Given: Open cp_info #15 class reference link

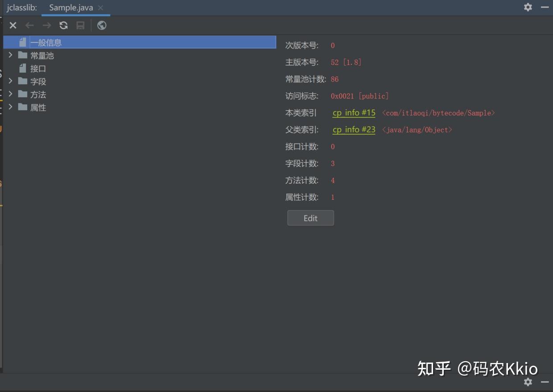Looking at the screenshot, I should coord(354,112).
